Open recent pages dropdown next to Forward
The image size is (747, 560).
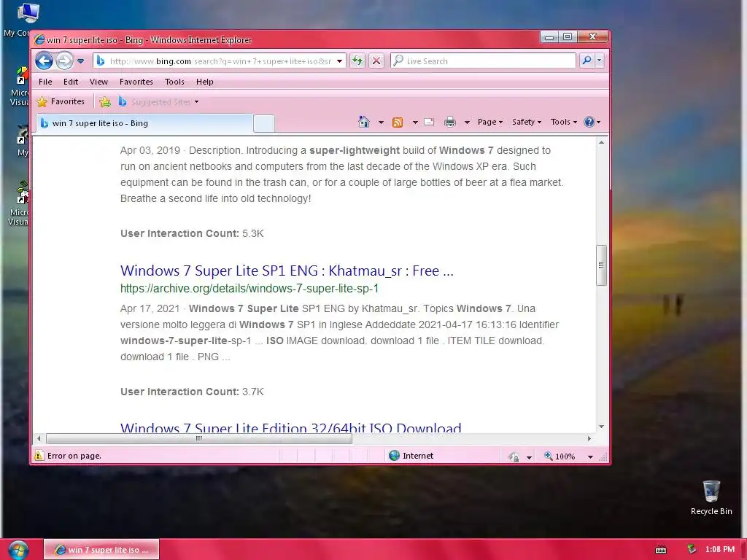pos(80,61)
